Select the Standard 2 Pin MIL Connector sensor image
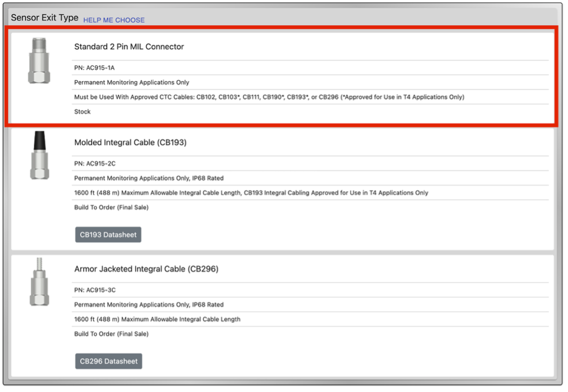This screenshot has width=568, height=392. 39,60
